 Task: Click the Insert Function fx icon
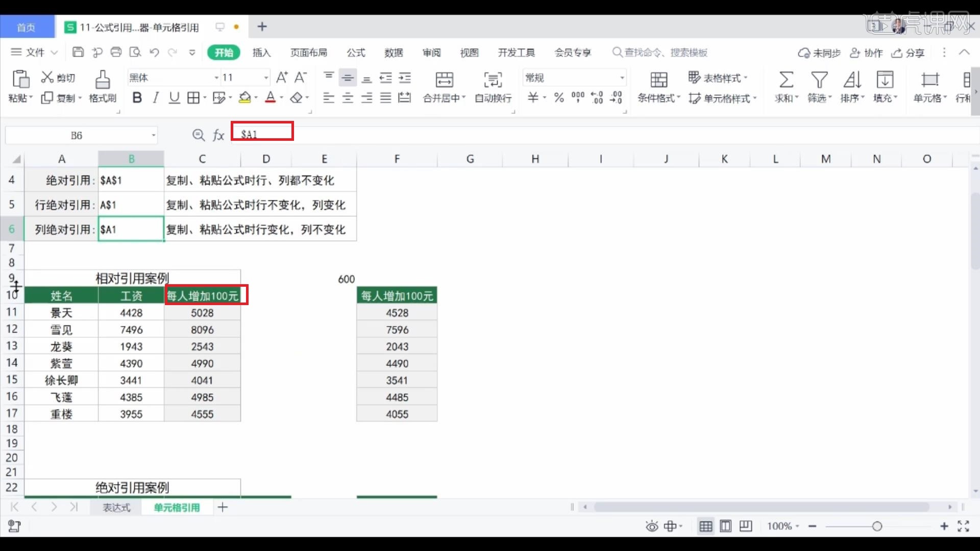coord(218,135)
